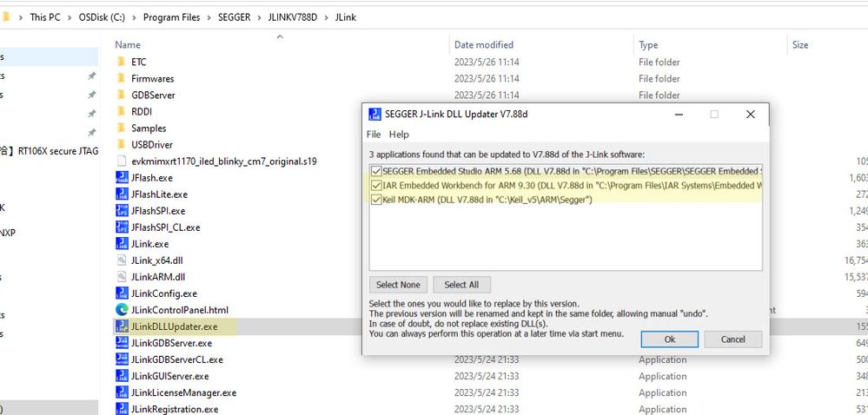Expand breadcrumb chevron after SEGGER
868x415 pixels.
pos(259,17)
